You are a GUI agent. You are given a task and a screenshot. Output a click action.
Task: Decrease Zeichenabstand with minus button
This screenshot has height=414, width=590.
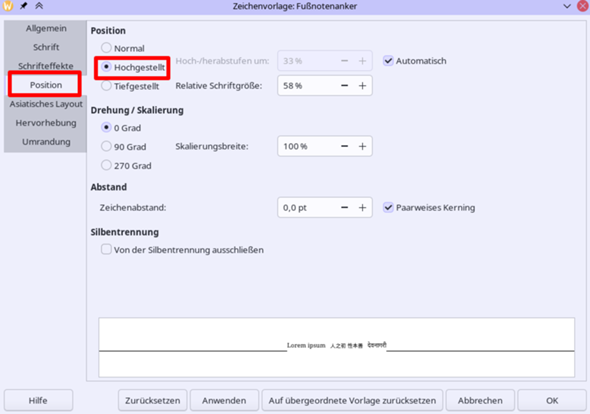point(344,208)
